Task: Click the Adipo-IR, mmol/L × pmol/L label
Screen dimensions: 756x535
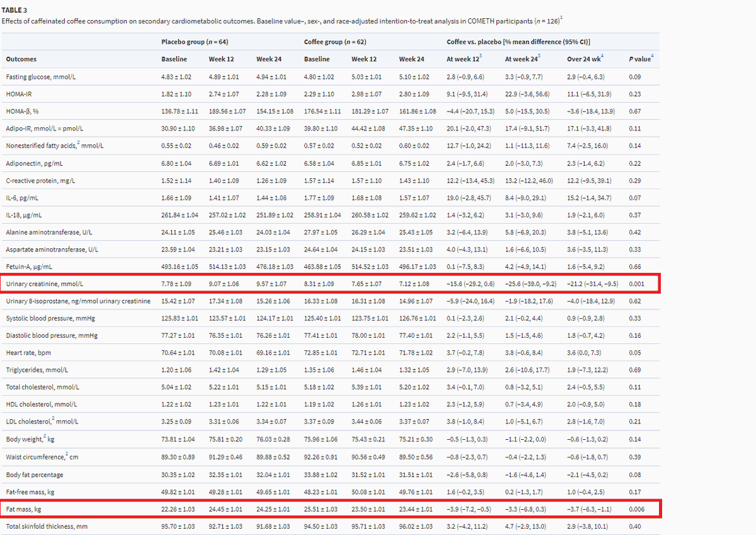Action: pos(45,129)
